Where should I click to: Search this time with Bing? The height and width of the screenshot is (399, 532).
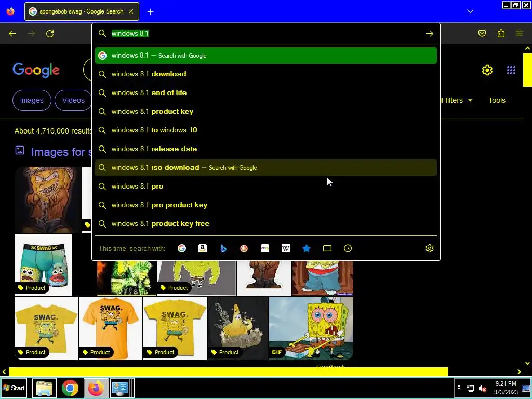click(x=223, y=248)
